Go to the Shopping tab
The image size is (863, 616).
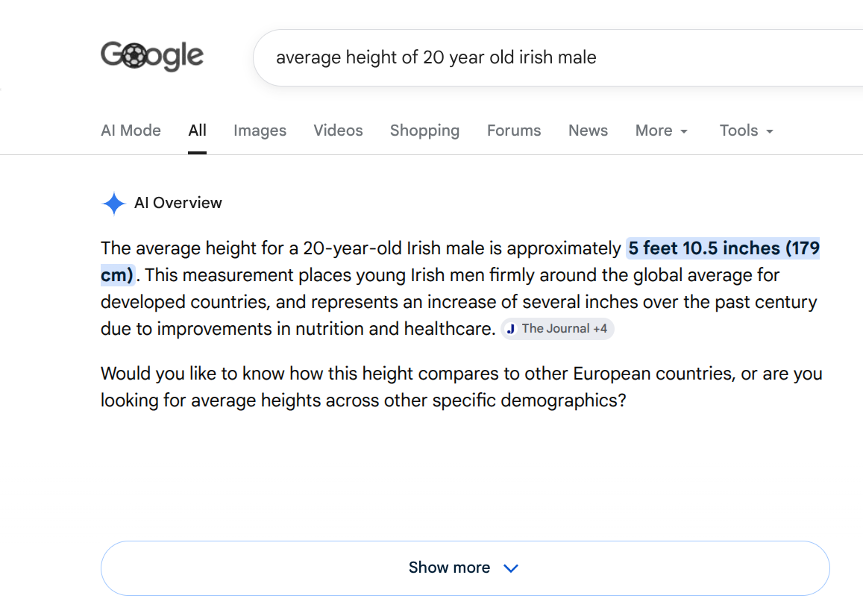coord(425,131)
